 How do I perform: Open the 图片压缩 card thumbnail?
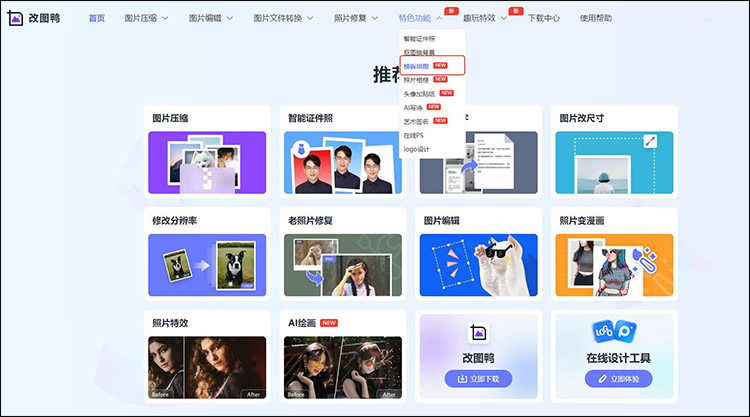[207, 162]
